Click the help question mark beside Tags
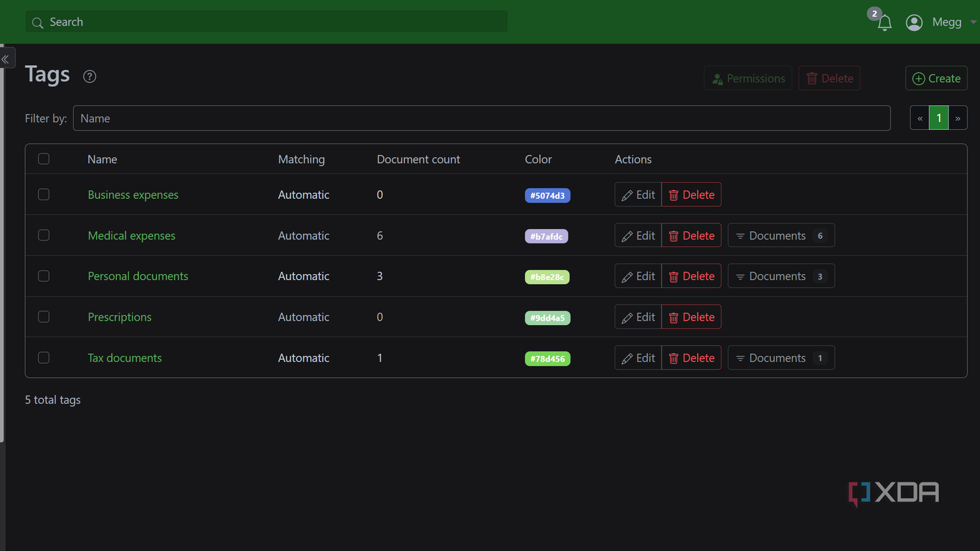 pos(90,76)
